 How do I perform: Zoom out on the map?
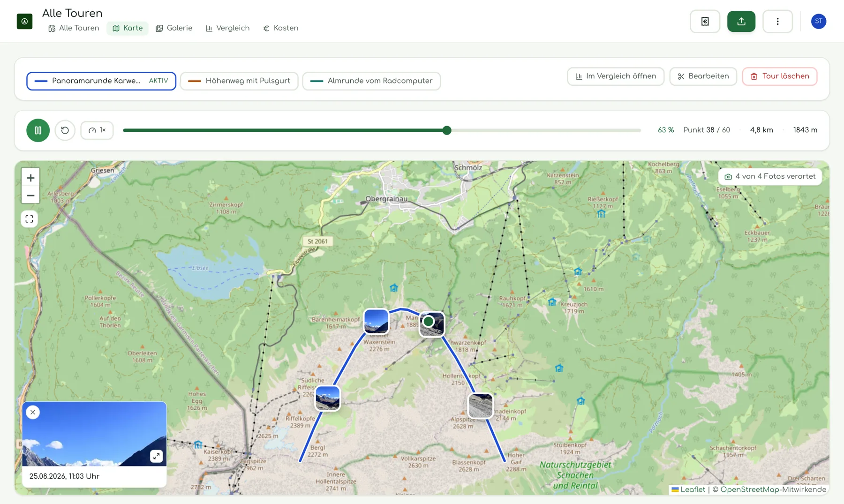[x=30, y=196]
